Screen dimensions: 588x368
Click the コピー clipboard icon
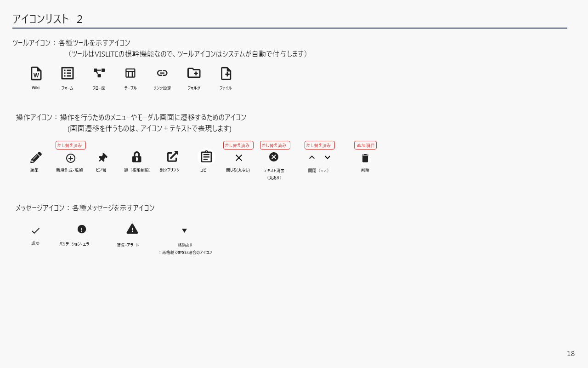[206, 157]
